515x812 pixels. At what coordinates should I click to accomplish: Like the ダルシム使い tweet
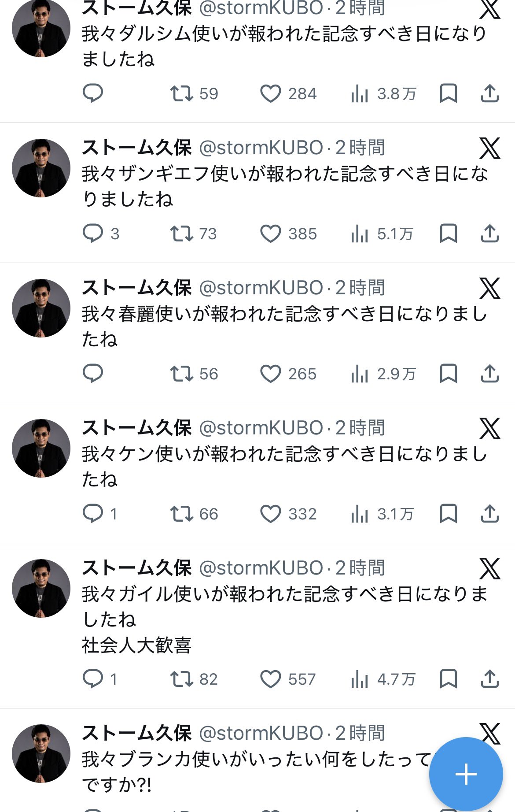[270, 93]
